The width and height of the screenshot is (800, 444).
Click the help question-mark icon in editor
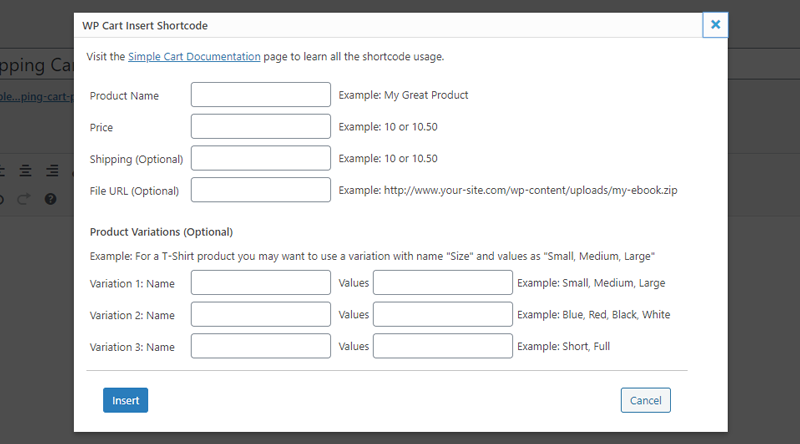coord(51,199)
